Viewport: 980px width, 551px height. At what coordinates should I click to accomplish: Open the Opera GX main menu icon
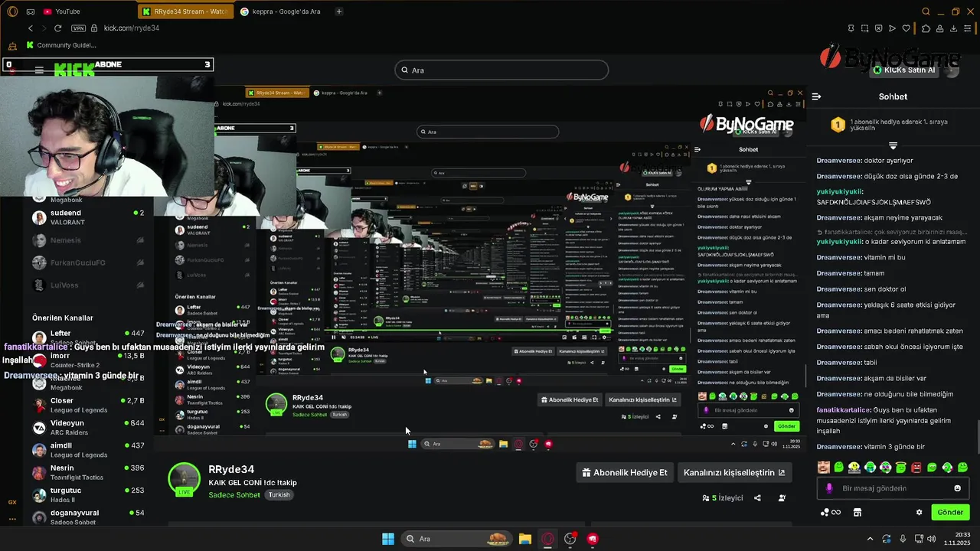pos(11,11)
